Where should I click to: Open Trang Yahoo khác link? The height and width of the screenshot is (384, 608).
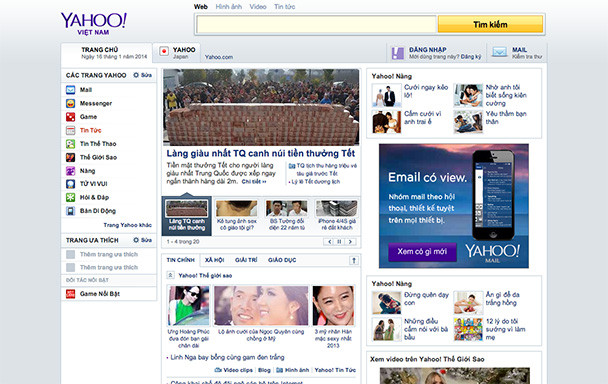click(x=128, y=225)
